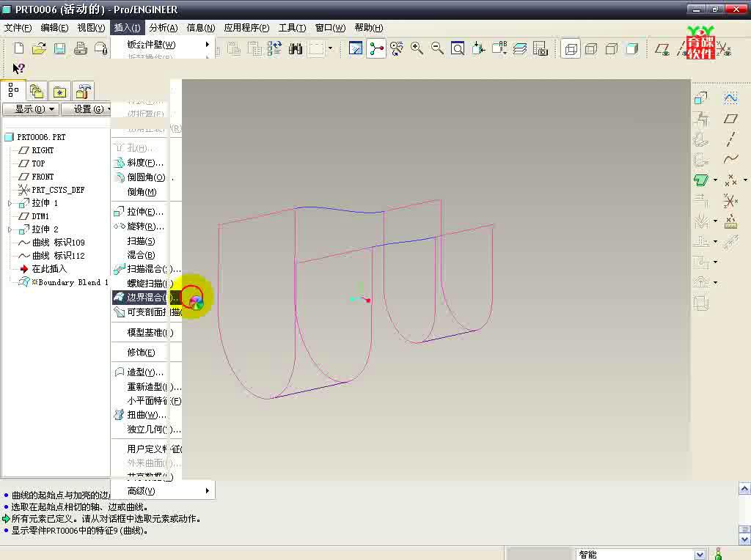This screenshot has width=751, height=560.
Task: Click the datum axis tool icon
Action: 730,139
